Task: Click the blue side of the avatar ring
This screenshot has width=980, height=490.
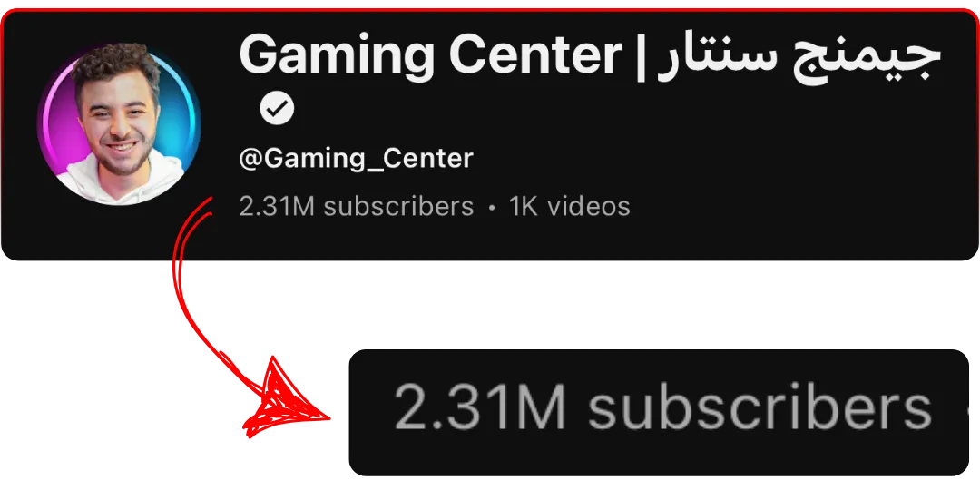Action: point(189,119)
